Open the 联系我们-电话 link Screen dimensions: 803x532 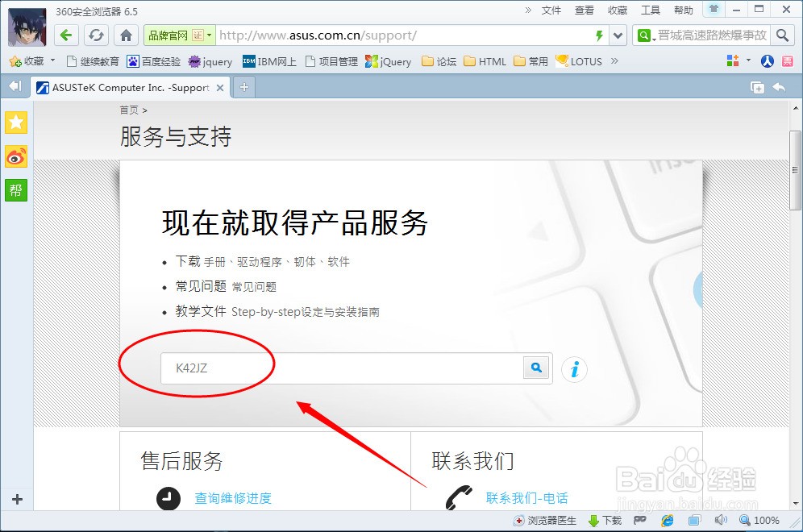[x=527, y=497]
